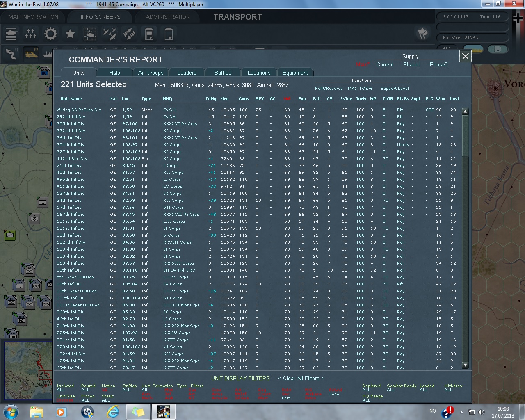Select the 5th Jager Division row
This screenshot has height=420, width=525.
pos(258,277)
